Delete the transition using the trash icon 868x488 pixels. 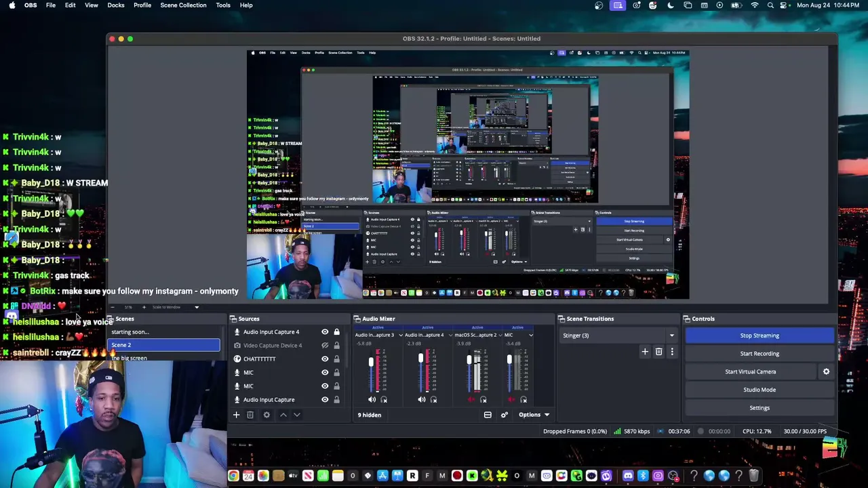coord(658,352)
